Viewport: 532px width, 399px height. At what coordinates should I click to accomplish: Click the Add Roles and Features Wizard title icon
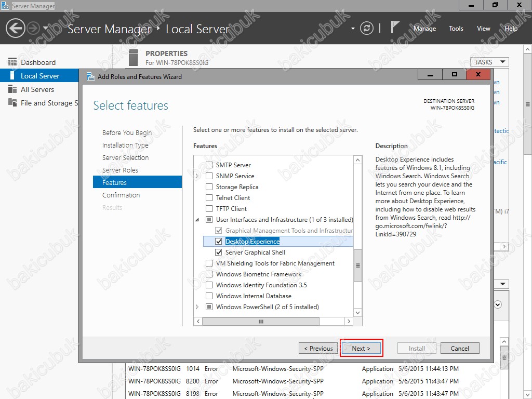point(90,76)
